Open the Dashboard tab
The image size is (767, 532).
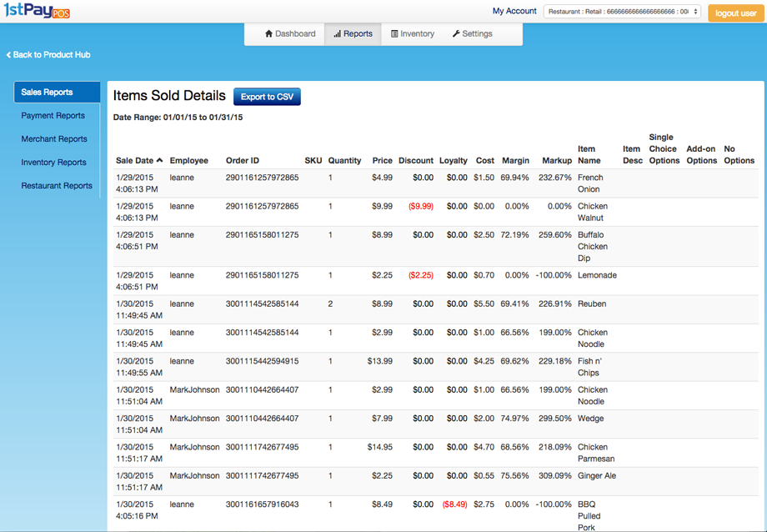pyautogui.click(x=290, y=33)
